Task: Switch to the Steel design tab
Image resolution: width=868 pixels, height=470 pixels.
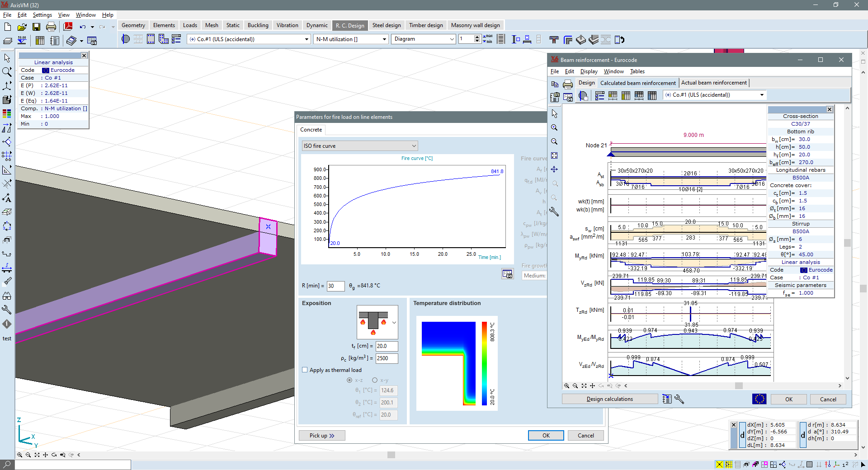Action: pos(387,25)
